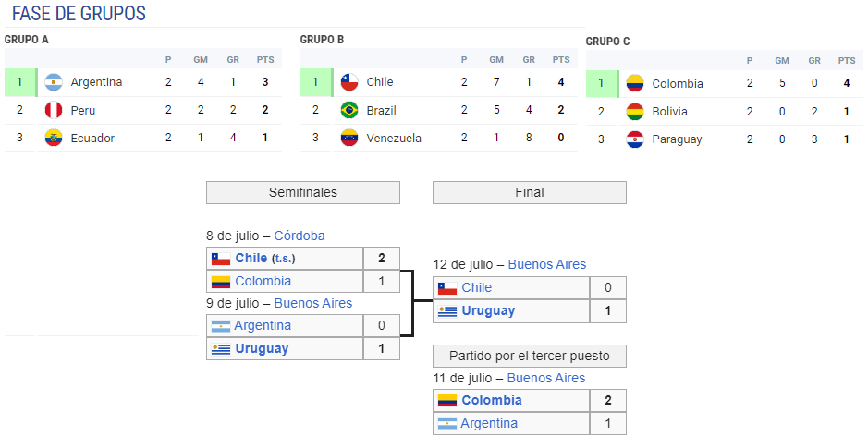Click the Bolivia flag icon in Grupo C
The width and height of the screenshot is (868, 448).
click(635, 111)
